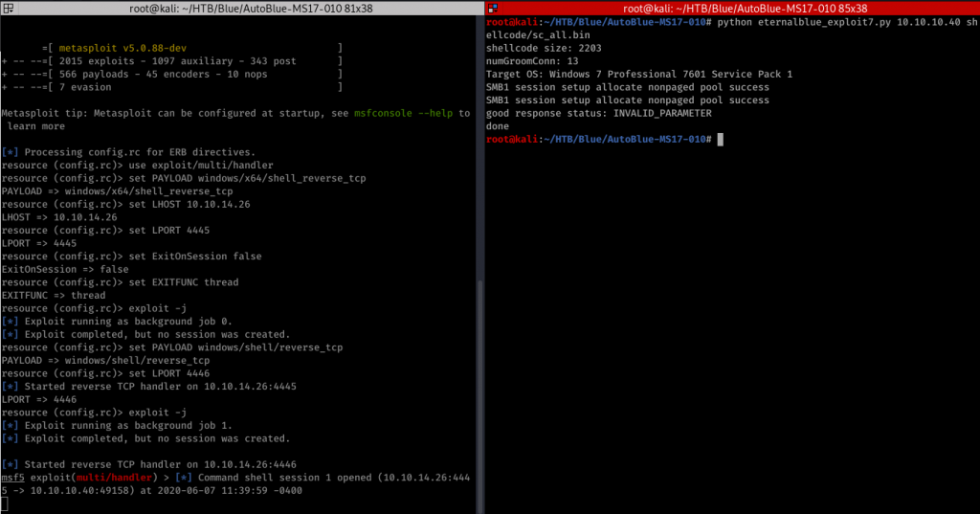Click 'Started reverse TCP handler on 10.10.14.26:4446'
The width and height of the screenshot is (980, 514).
pyautogui.click(x=148, y=464)
